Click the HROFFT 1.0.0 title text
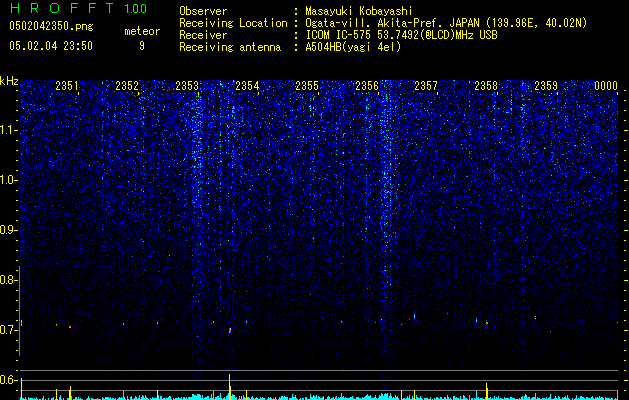 (79, 8)
